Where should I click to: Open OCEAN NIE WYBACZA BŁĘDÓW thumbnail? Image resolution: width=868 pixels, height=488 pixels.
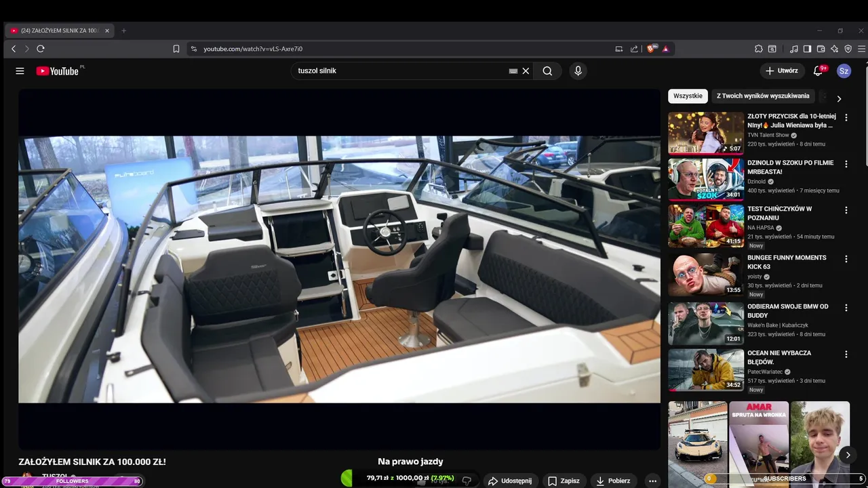coord(706,369)
